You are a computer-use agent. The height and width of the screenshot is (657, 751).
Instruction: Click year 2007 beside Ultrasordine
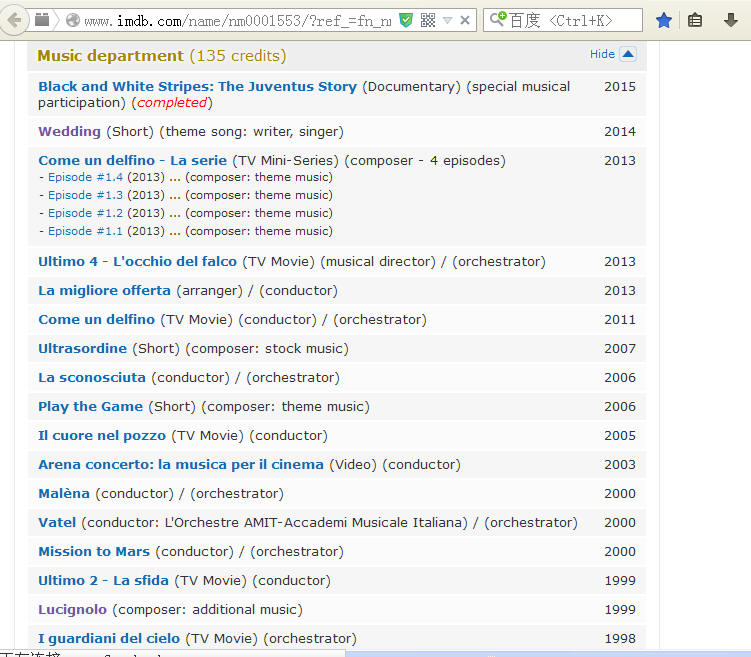pos(620,349)
